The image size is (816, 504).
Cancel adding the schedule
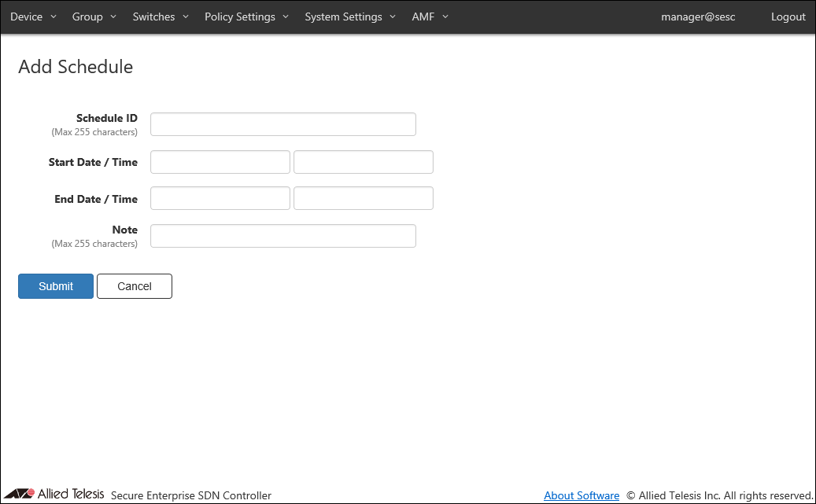[x=134, y=286]
